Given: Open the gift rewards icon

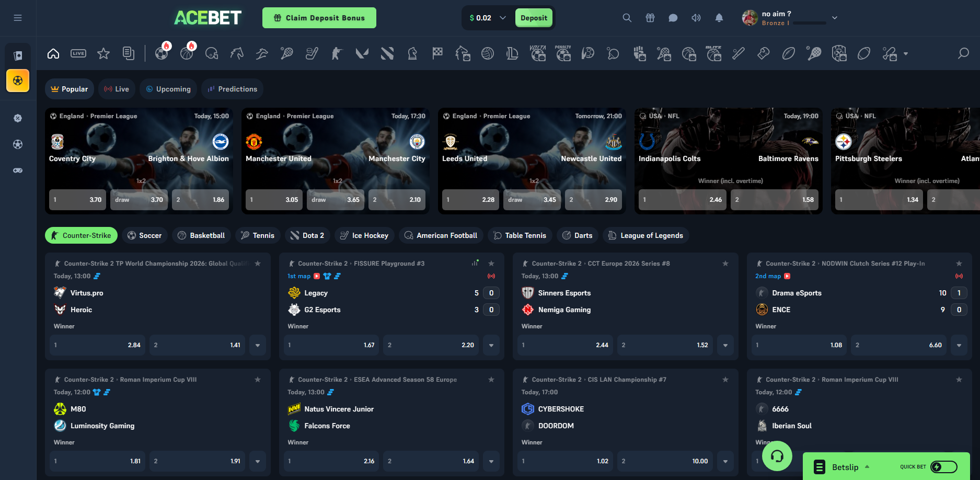Looking at the screenshot, I should (650, 18).
